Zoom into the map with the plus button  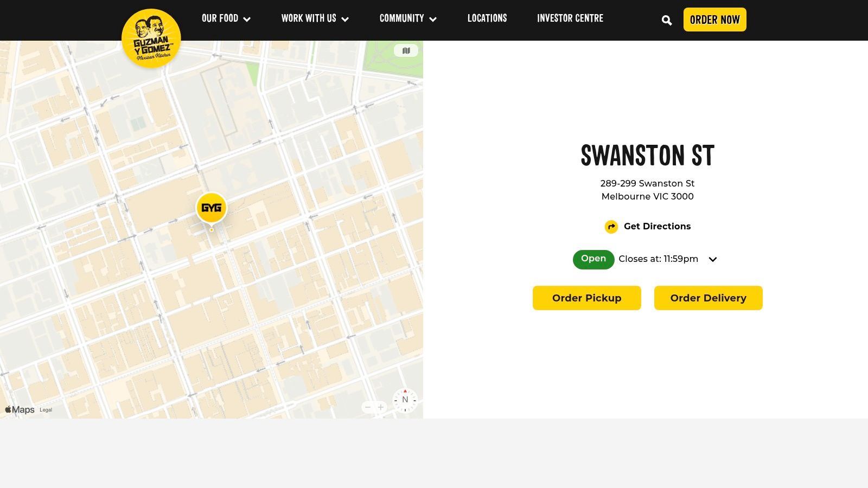381,407
